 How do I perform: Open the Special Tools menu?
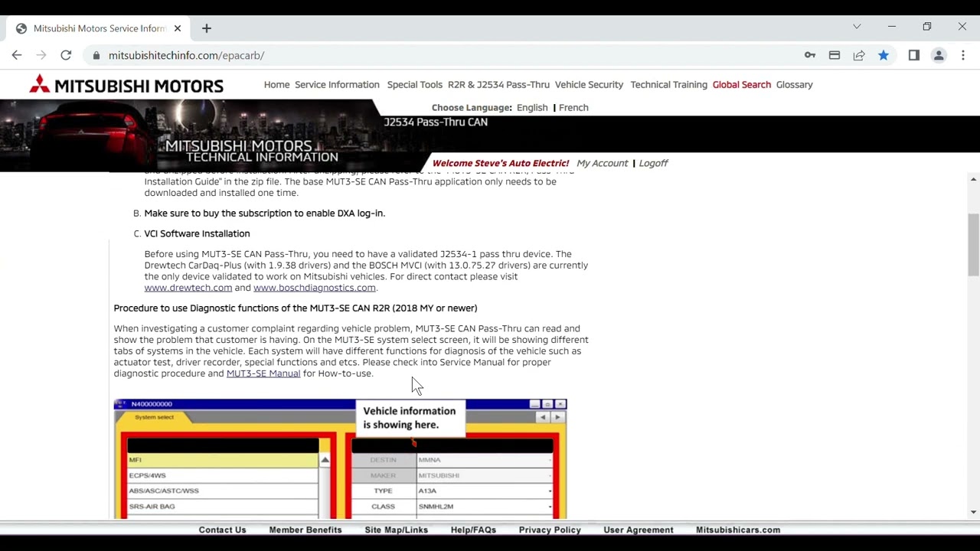[414, 85]
